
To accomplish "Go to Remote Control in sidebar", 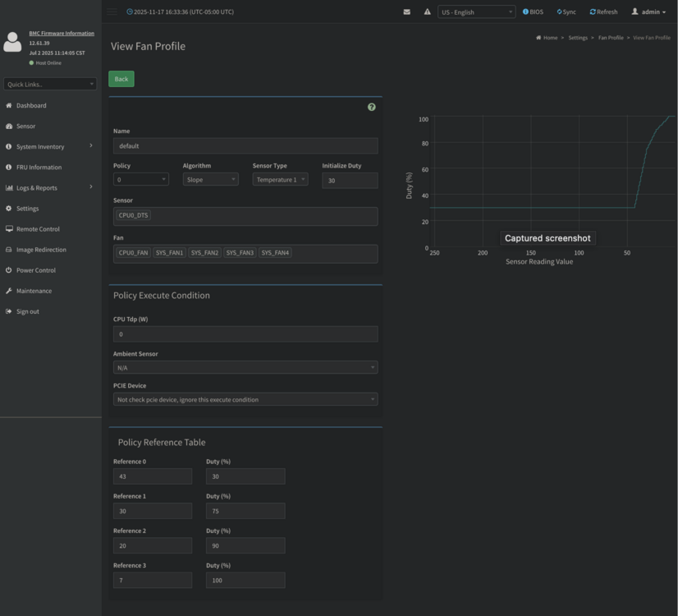I will 38,229.
